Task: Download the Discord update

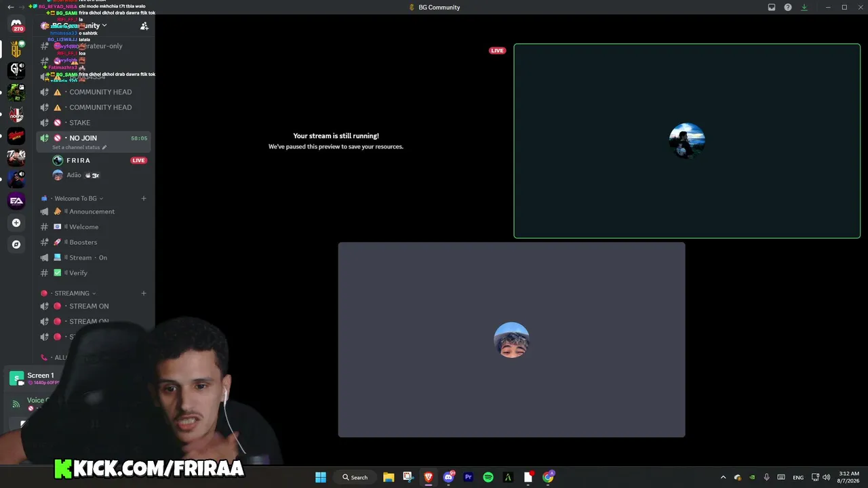Action: coord(804,7)
